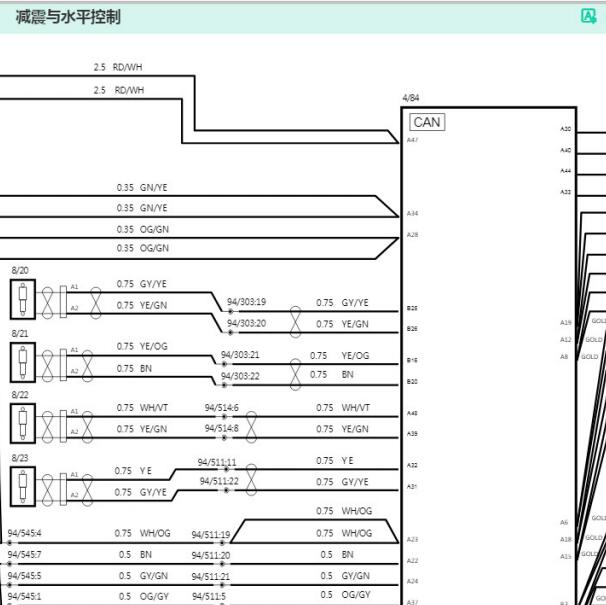
Task: Click the 0.5 BN label right of 94/511:20
Action: click(x=337, y=554)
